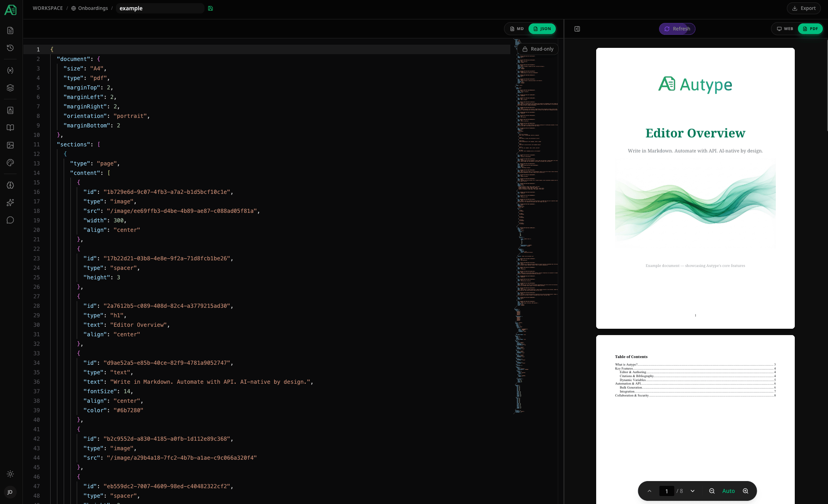Toggle light/dark theme sun icon

(11, 474)
